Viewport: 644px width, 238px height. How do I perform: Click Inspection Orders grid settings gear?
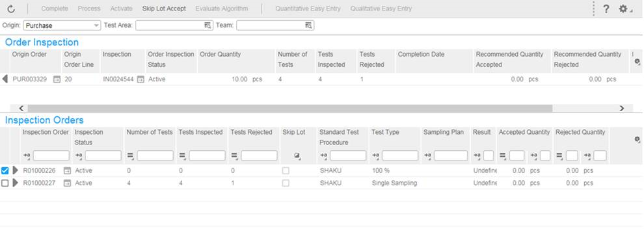pos(637,140)
